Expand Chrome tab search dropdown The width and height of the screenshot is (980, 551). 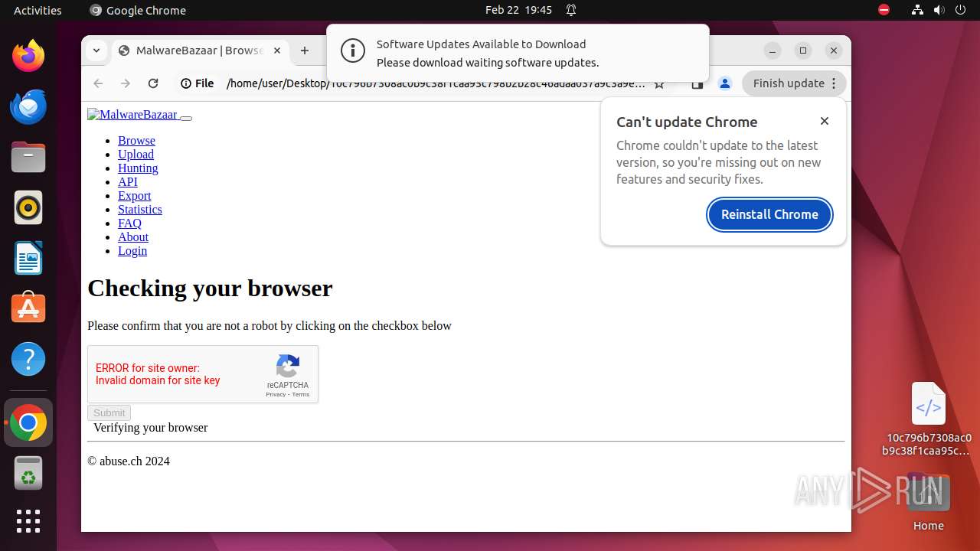[x=96, y=51]
